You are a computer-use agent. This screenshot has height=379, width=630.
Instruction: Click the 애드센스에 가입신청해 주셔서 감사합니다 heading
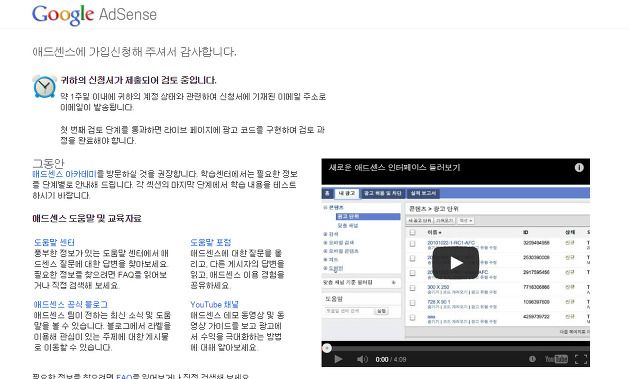[x=134, y=51]
